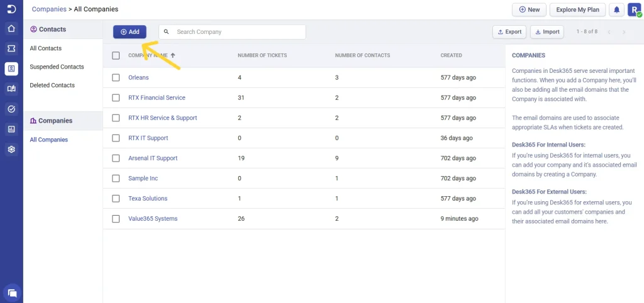This screenshot has width=644, height=303.
Task: Click the Export button
Action: pos(509,31)
